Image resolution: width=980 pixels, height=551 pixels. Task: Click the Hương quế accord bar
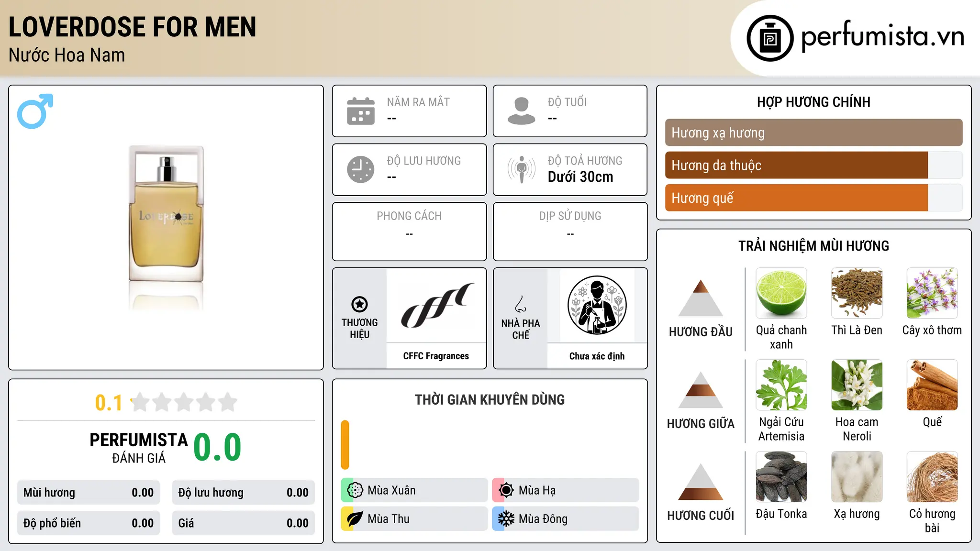[813, 198]
